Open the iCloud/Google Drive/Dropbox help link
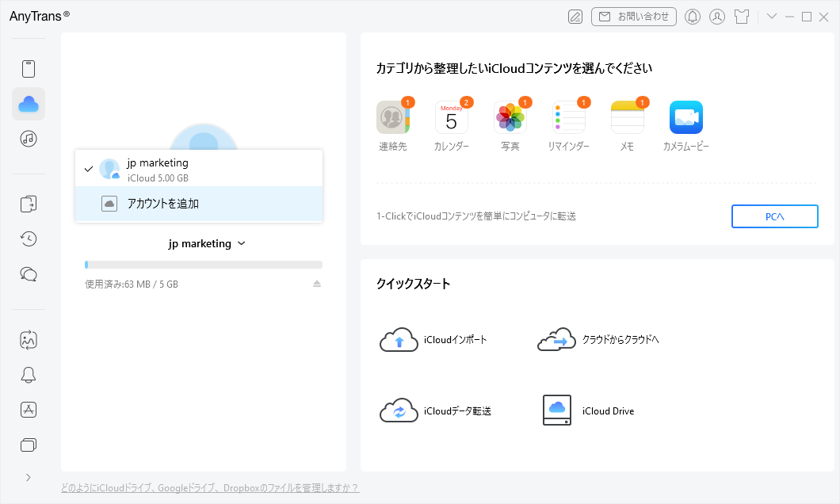The height and width of the screenshot is (504, 840). (x=210, y=488)
